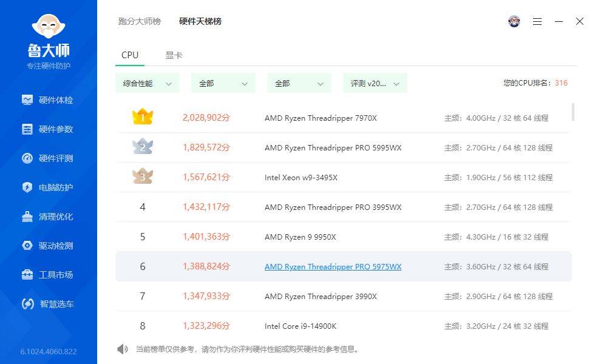This screenshot has width=595, height=364.
Task: Select the CPU tab
Action: coord(130,55)
